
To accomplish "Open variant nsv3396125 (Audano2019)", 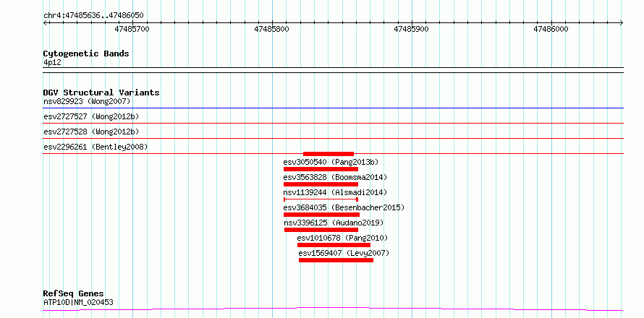I will coord(334,223).
